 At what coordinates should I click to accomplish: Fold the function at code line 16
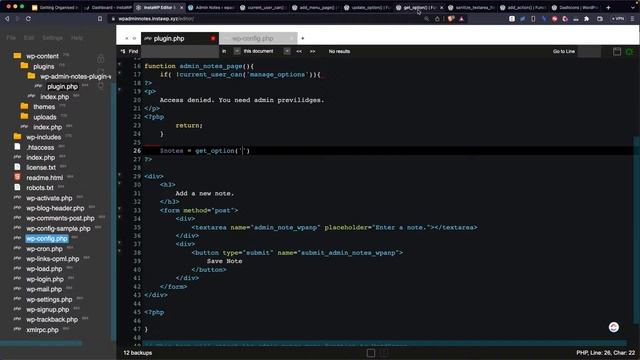120,64
